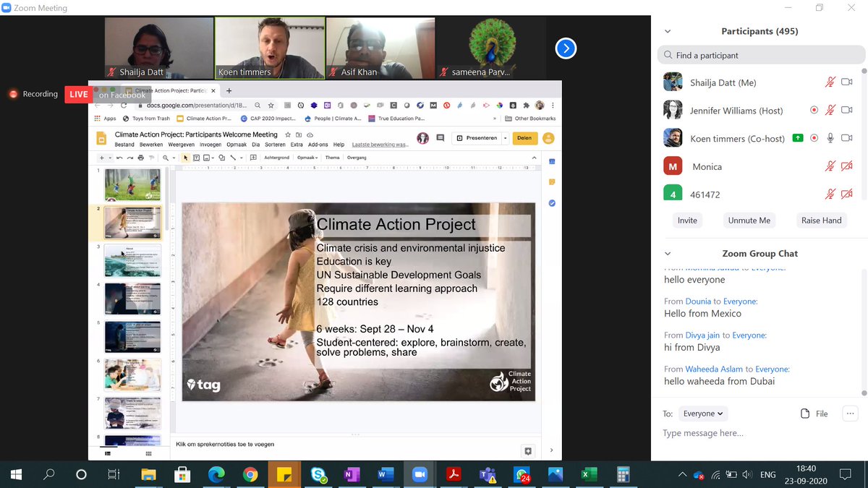
Task: Insert a text box in the presentation
Action: click(195, 158)
